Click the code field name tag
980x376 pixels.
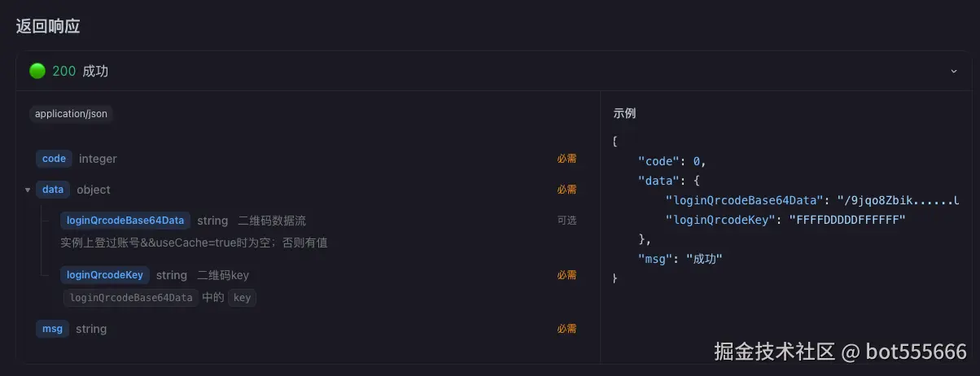[x=54, y=159]
